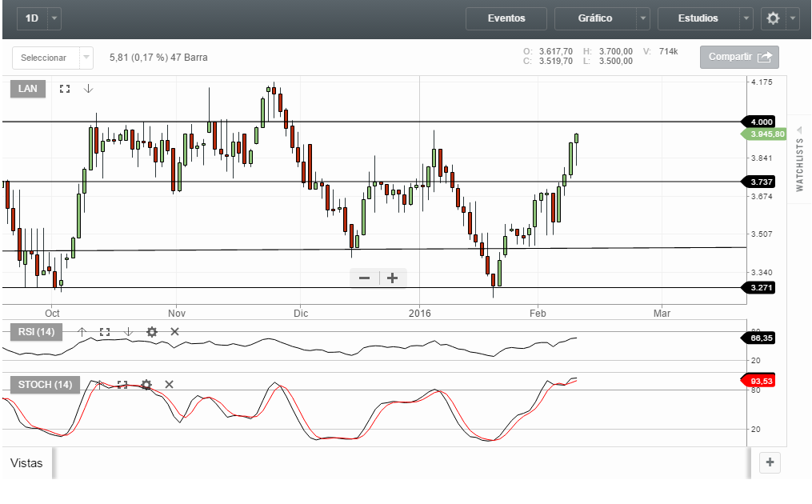Add a new view with plus button

pyautogui.click(x=770, y=462)
